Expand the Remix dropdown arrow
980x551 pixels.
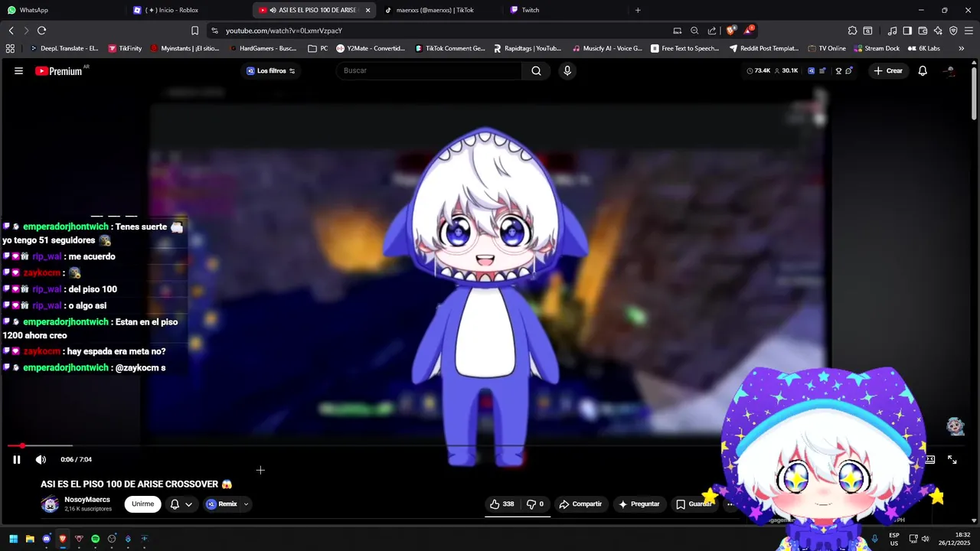coord(246,504)
